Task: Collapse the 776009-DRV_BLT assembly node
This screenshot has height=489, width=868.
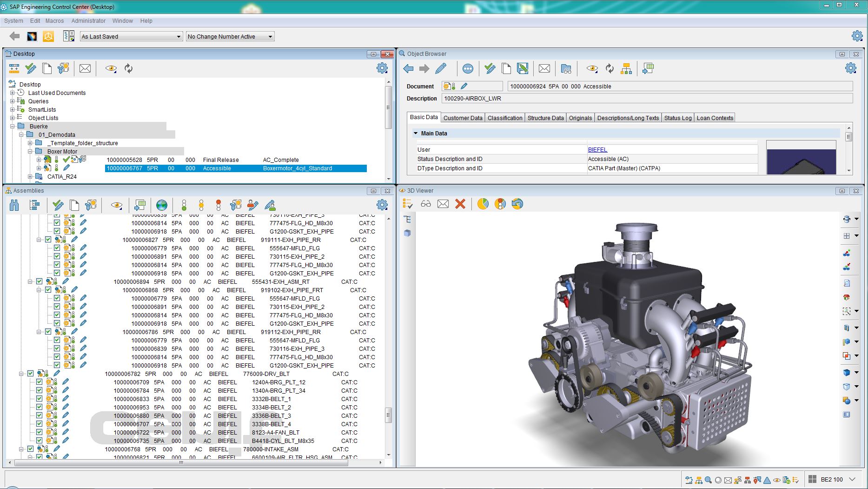Action: (21, 374)
